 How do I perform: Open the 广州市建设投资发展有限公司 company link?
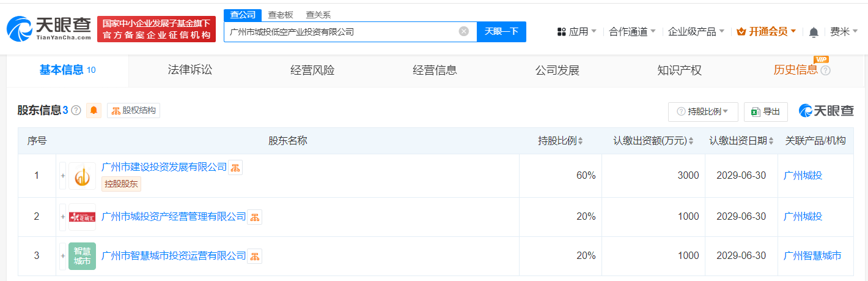[x=164, y=167]
